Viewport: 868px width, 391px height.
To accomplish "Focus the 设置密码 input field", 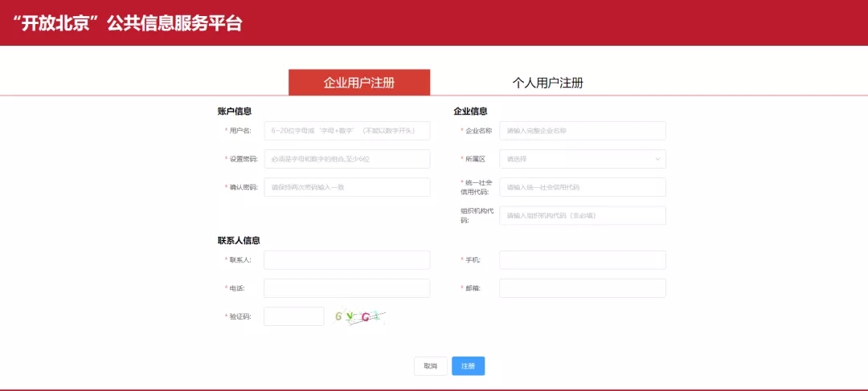I will 347,159.
